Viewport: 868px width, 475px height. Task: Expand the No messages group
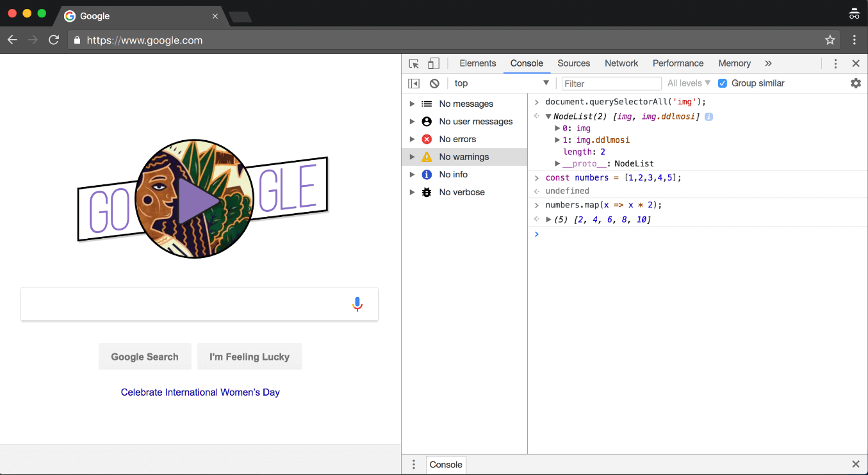pyautogui.click(x=412, y=104)
